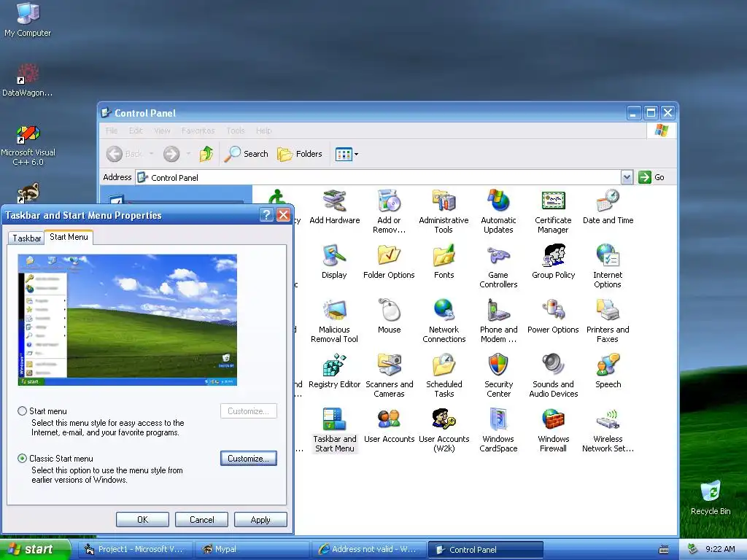
Task: Switch to Project1 Microsoft Visual taskbar button
Action: [136, 549]
